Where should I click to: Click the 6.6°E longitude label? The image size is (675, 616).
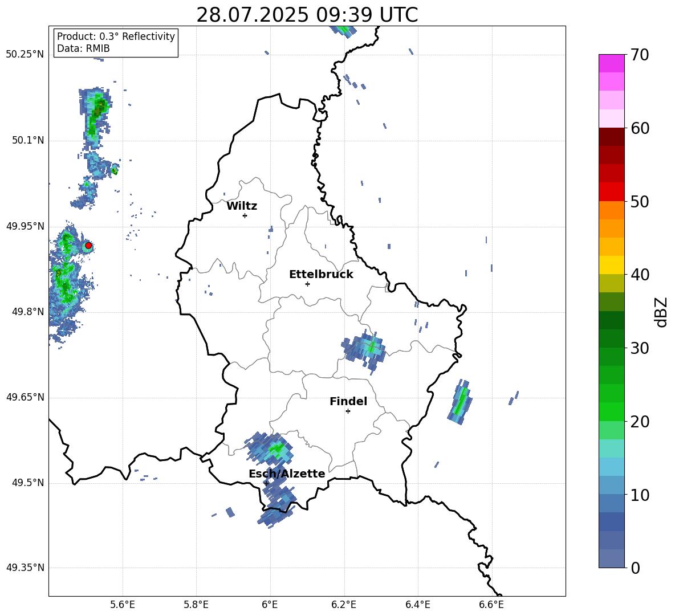tap(491, 605)
